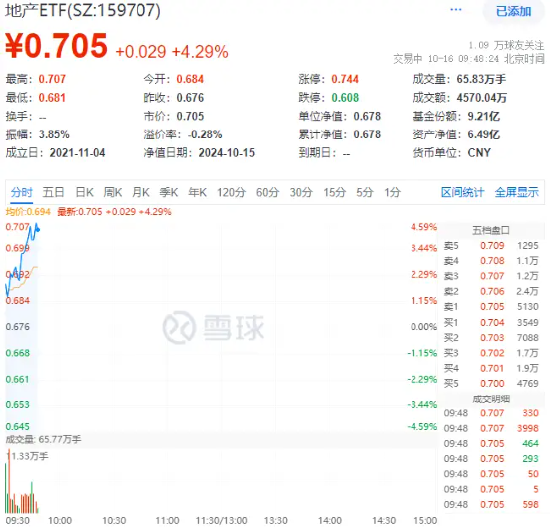Click the 已添加 watchlist button
550x528 pixels.
514,11
